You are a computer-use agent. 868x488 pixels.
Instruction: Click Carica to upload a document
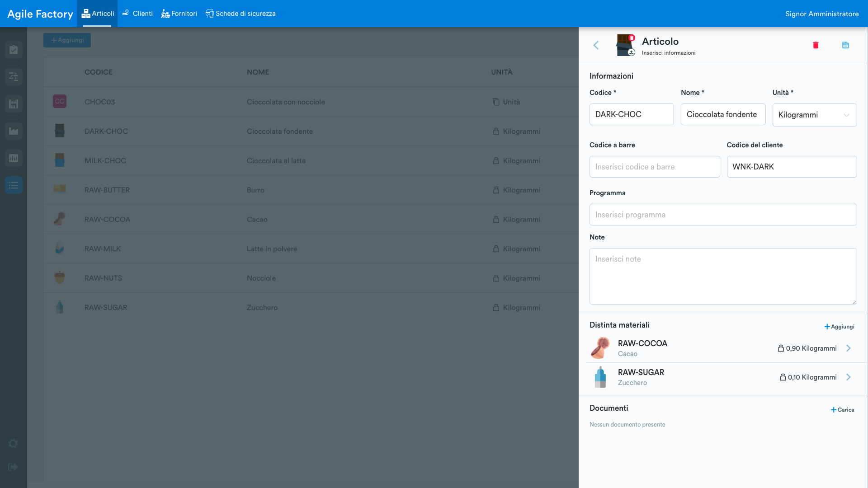coord(842,410)
